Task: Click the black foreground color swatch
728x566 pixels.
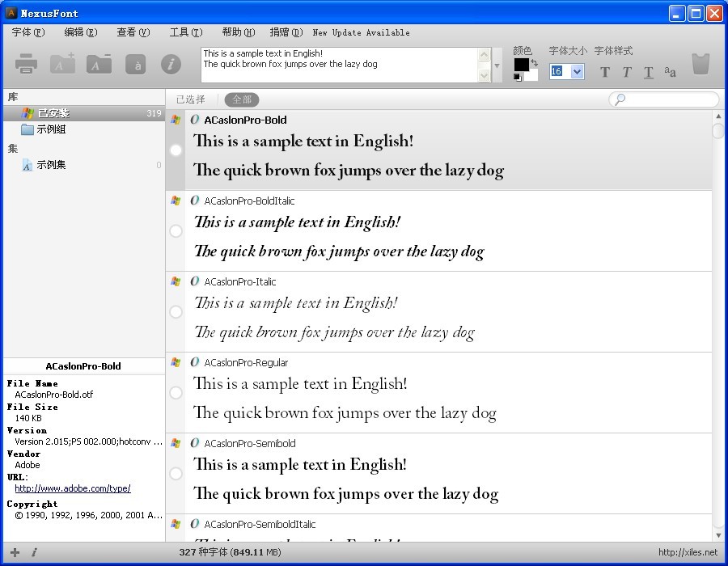Action: (x=522, y=65)
